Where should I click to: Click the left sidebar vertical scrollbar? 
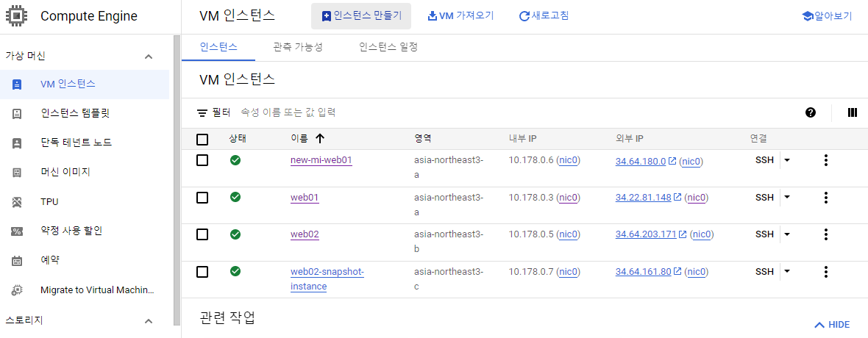(x=177, y=180)
